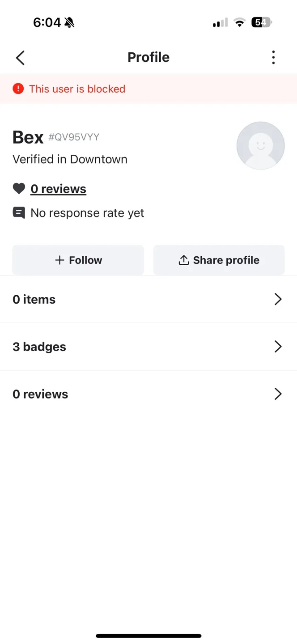This screenshot has width=297, height=644.
Task: Tap the red blocked alert icon
Action: [18, 89]
